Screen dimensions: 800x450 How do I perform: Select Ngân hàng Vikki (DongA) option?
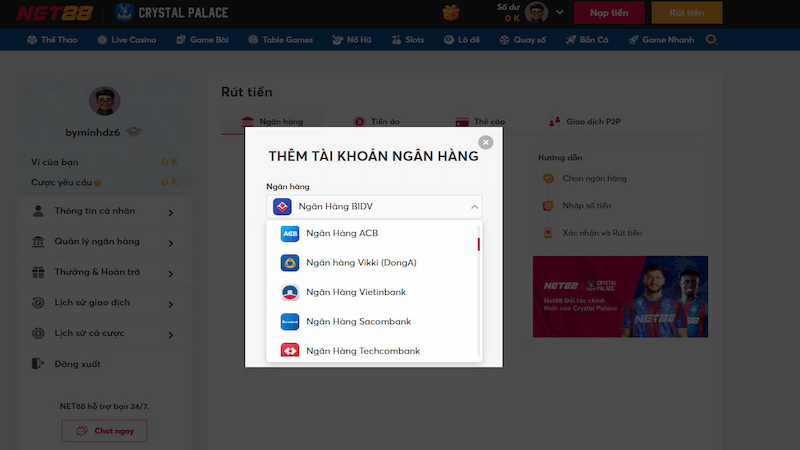(360, 263)
